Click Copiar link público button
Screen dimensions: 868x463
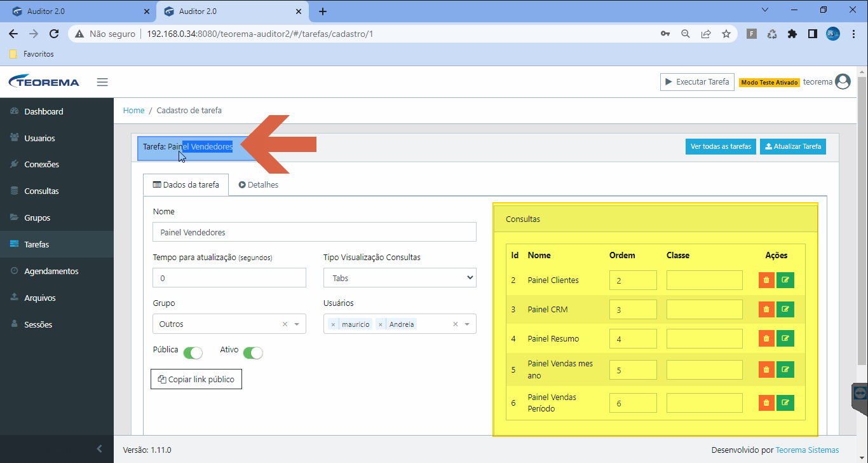click(196, 379)
